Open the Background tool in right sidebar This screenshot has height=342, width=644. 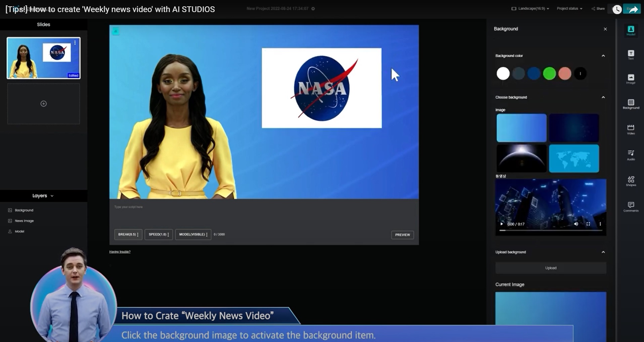point(631,104)
